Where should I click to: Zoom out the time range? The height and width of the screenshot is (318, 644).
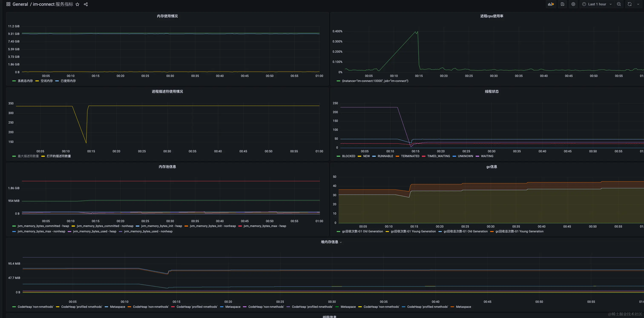click(619, 4)
